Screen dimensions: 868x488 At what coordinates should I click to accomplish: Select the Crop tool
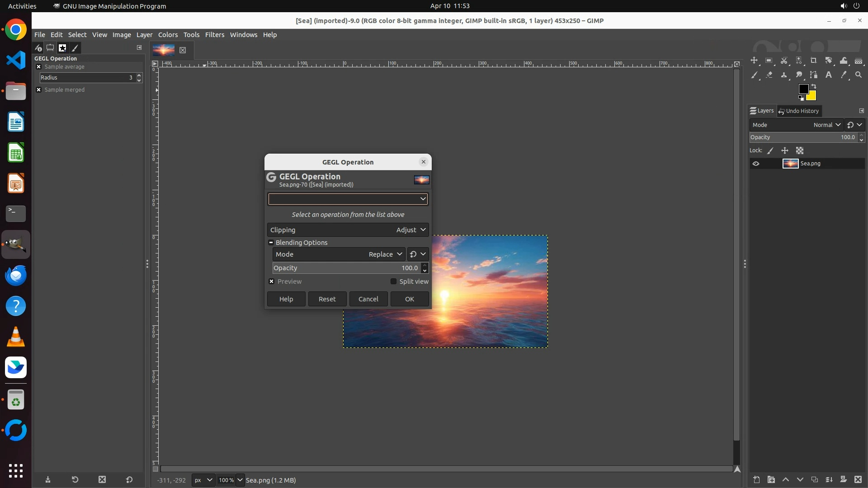point(814,61)
